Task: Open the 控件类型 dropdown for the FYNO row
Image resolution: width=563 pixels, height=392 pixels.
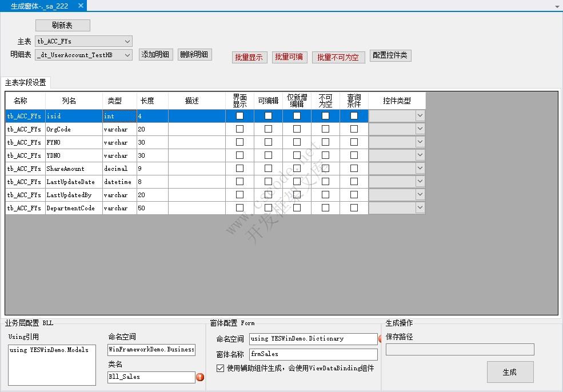Action: pyautogui.click(x=420, y=142)
